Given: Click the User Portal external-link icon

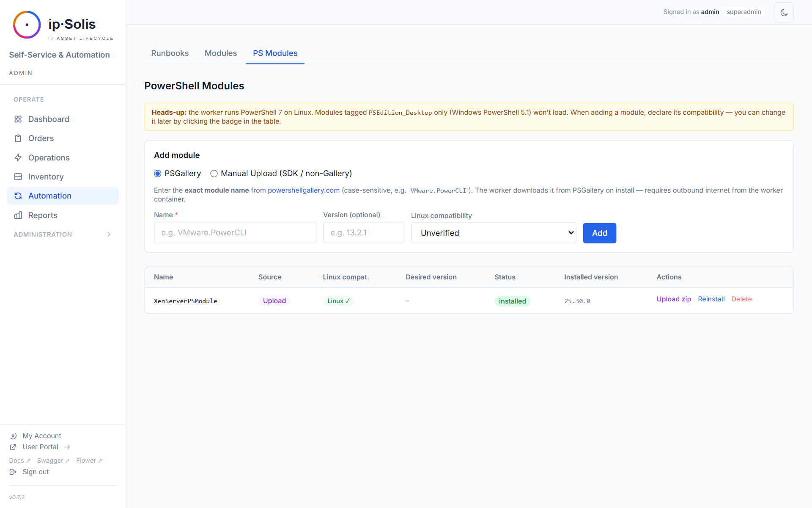Looking at the screenshot, I should point(13,447).
